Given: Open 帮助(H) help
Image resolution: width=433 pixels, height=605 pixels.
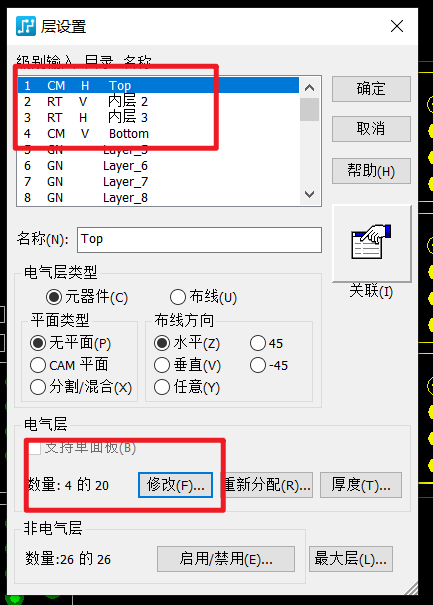Looking at the screenshot, I should (371, 171).
